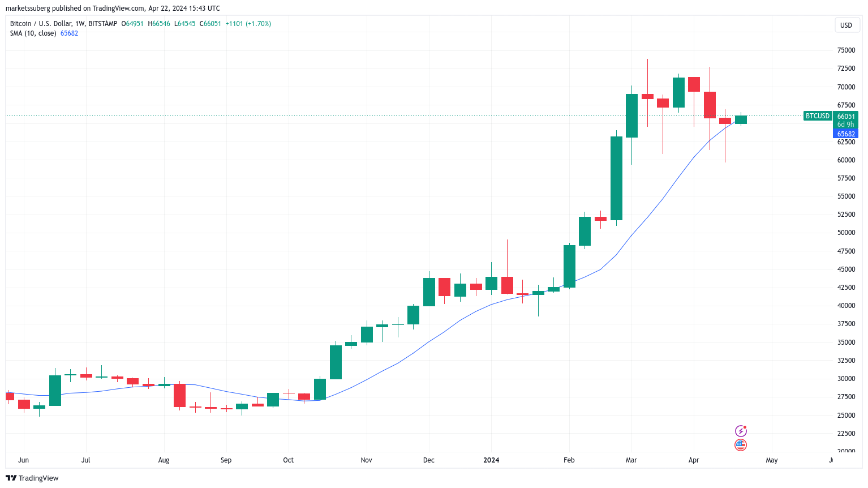
Task: Click the +1101 (+1.70%) change value
Action: pos(248,24)
